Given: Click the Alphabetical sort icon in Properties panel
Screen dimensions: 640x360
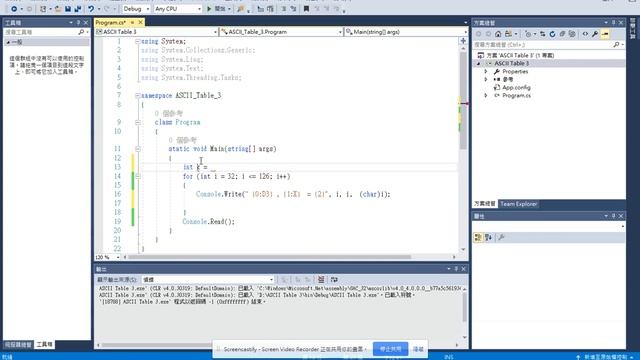Looking at the screenshot, I should (x=488, y=237).
